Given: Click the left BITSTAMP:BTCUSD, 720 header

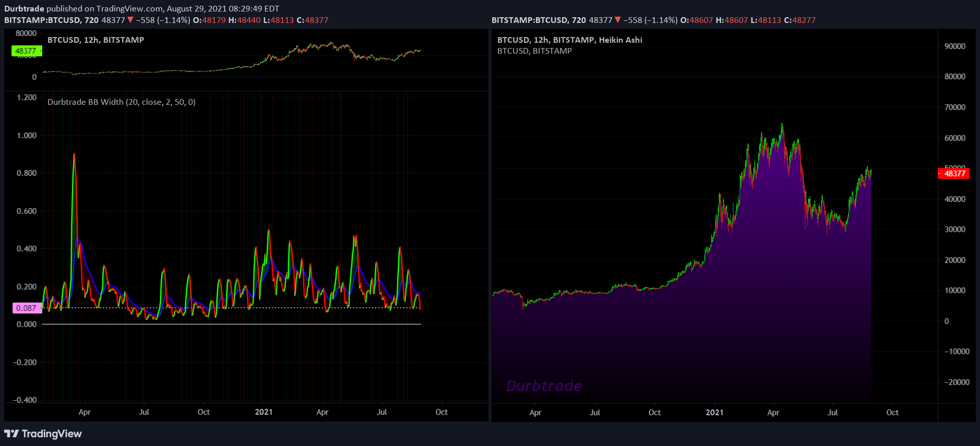Looking at the screenshot, I should (51, 20).
